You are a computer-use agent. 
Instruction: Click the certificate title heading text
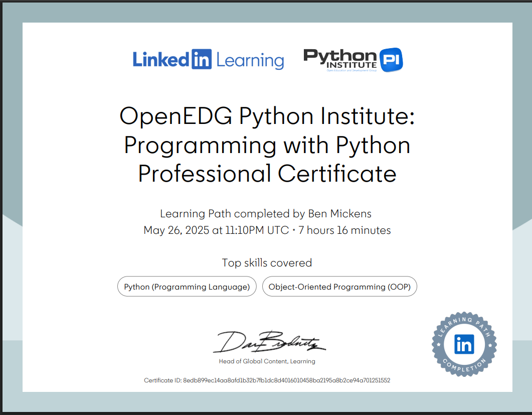pyautogui.click(x=267, y=145)
